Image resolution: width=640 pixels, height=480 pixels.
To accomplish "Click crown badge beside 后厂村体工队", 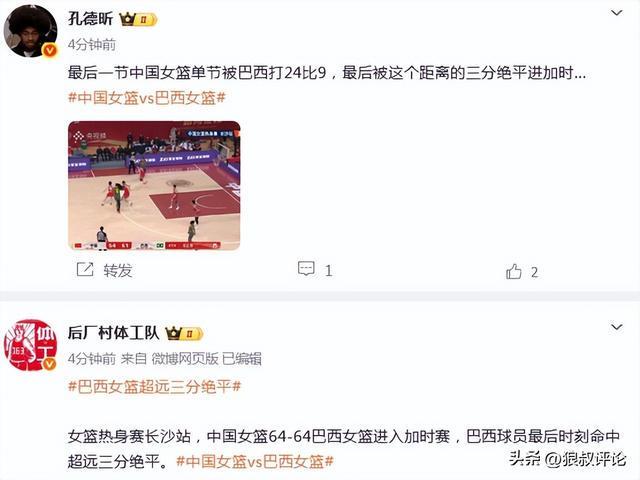I will 184,334.
